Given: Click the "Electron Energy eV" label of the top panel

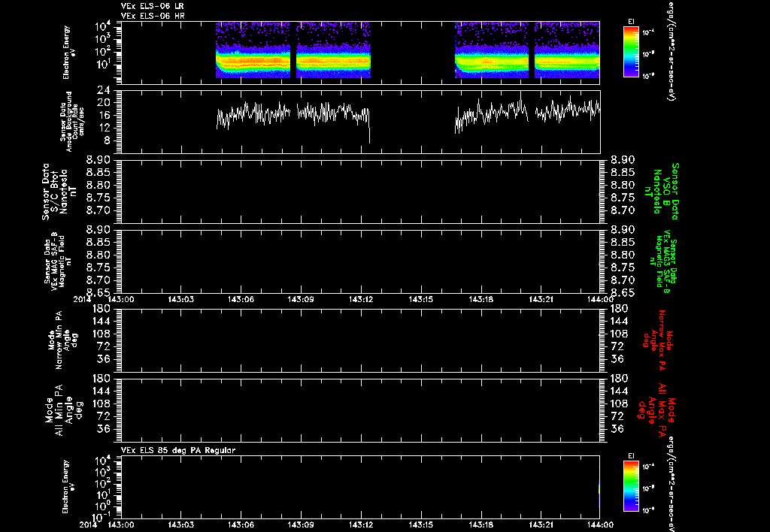Looking at the screenshot, I should pyautogui.click(x=68, y=53).
